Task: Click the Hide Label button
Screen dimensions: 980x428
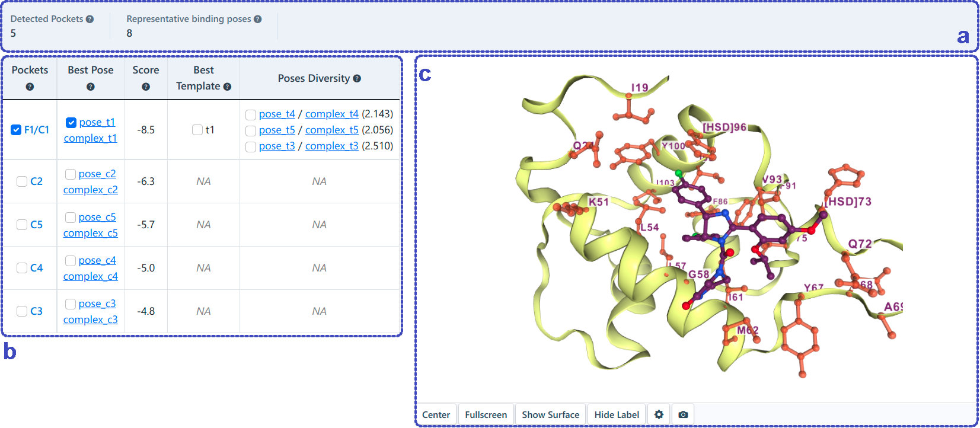Action: pyautogui.click(x=617, y=414)
